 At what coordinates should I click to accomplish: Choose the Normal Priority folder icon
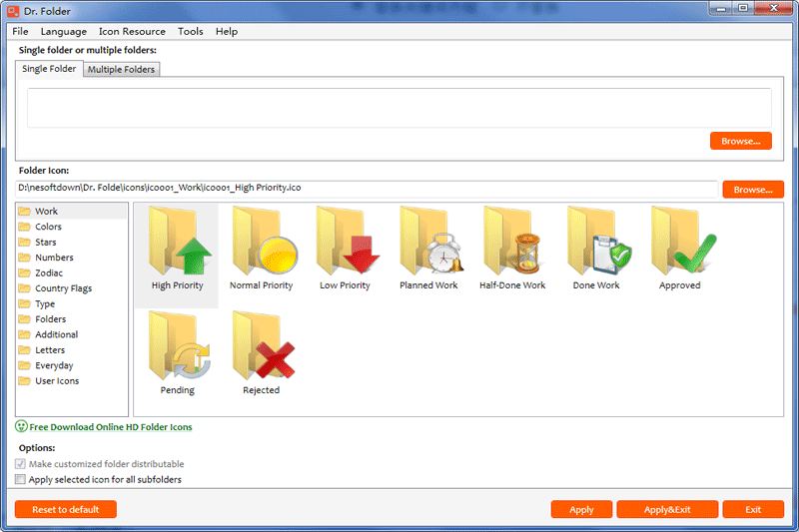point(261,250)
